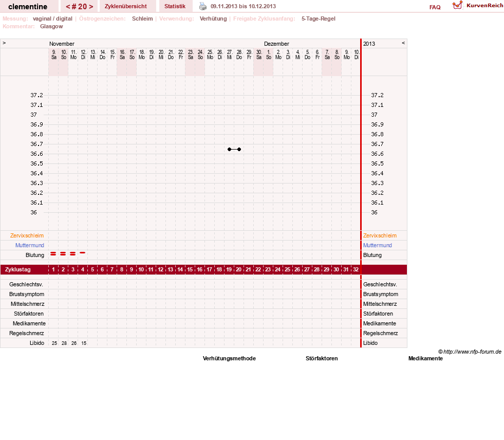Click the Medikamente heading below the chart
504x440 pixels.
point(425,358)
